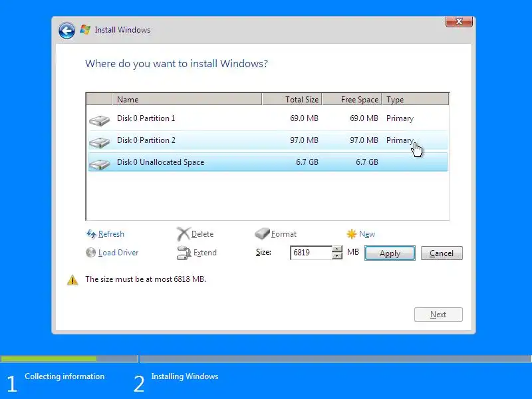Click the warning text about 6818 MB

tap(146, 279)
